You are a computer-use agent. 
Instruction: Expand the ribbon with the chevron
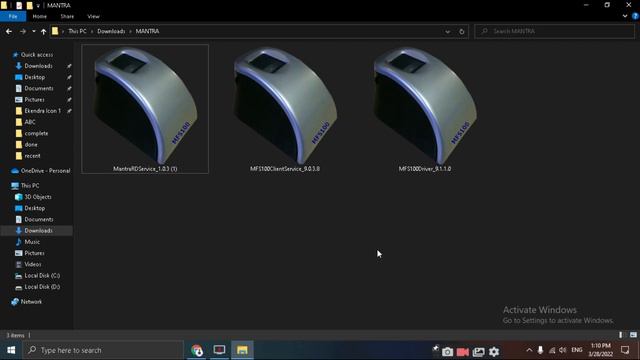pyautogui.click(x=625, y=16)
